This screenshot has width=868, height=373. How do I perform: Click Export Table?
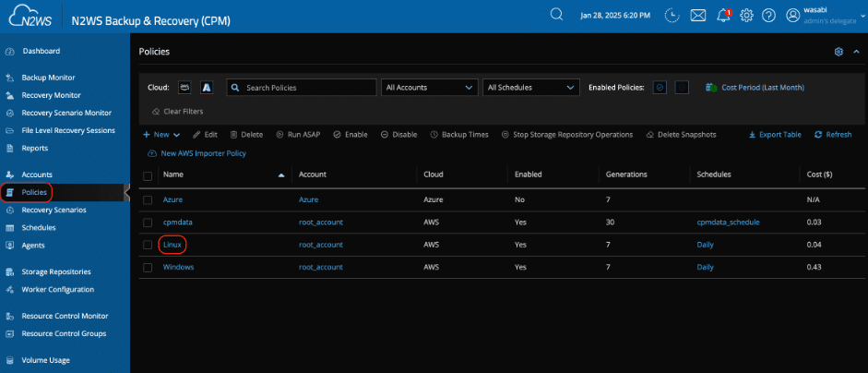(x=775, y=135)
